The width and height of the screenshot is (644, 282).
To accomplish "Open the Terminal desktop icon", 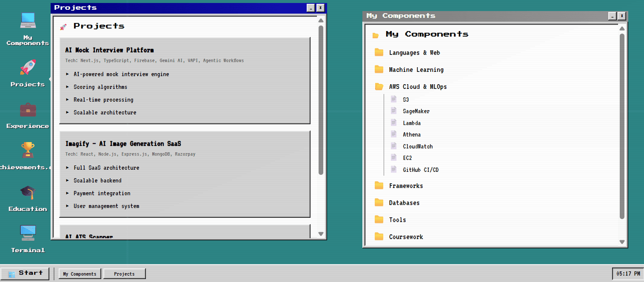I will click(27, 233).
